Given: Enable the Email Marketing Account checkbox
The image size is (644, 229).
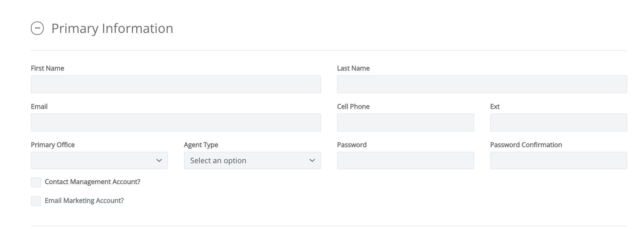Looking at the screenshot, I should (36, 201).
